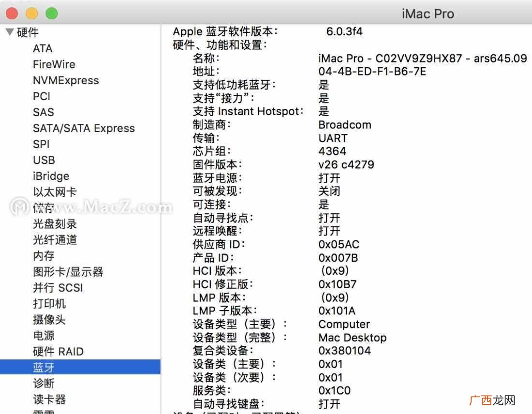
Task: Select ATA in the hardware list
Action: tap(43, 48)
